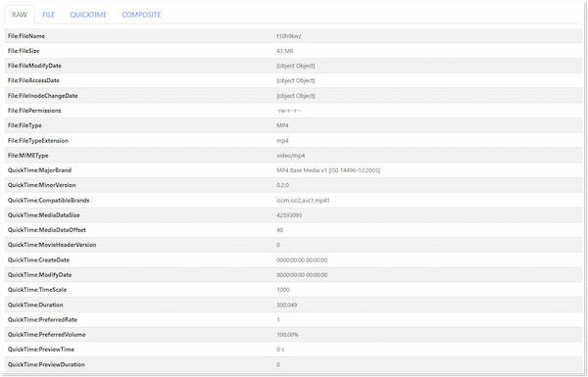The height and width of the screenshot is (377, 588).
Task: Open the COMPOSITE tab
Action: (141, 15)
